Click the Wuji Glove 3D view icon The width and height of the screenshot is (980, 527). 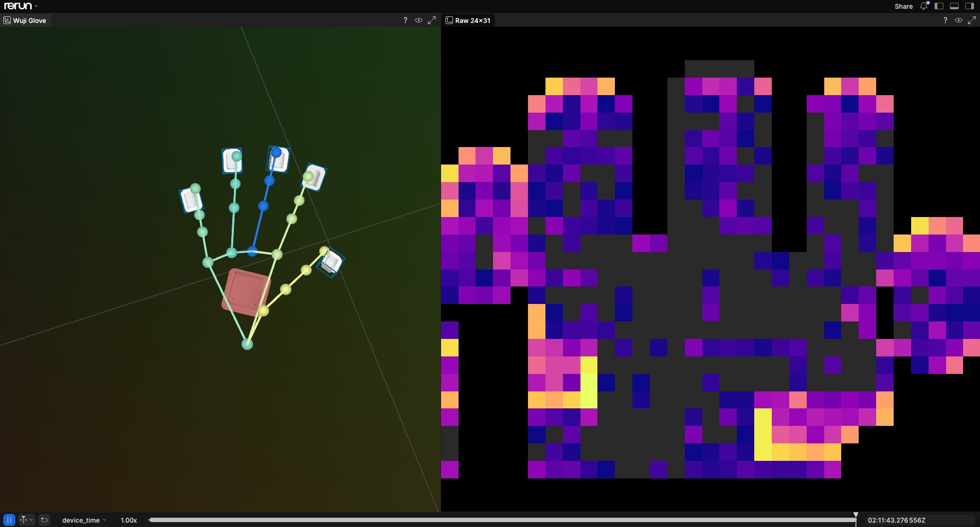[x=7, y=20]
